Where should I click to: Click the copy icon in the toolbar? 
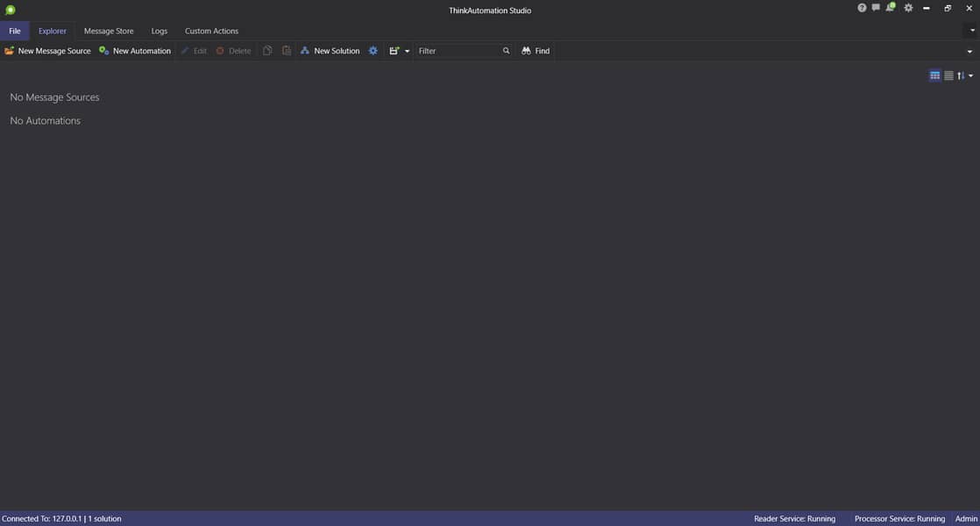click(x=267, y=51)
